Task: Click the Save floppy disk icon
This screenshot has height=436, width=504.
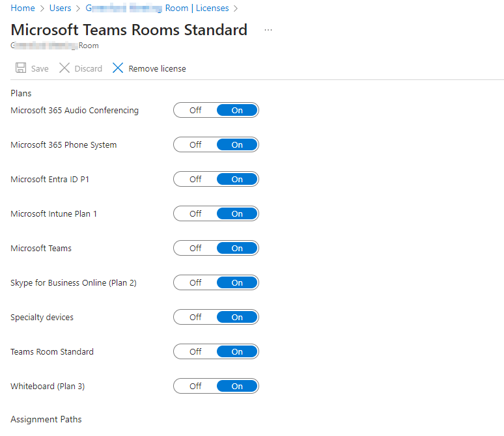Action: coord(21,68)
